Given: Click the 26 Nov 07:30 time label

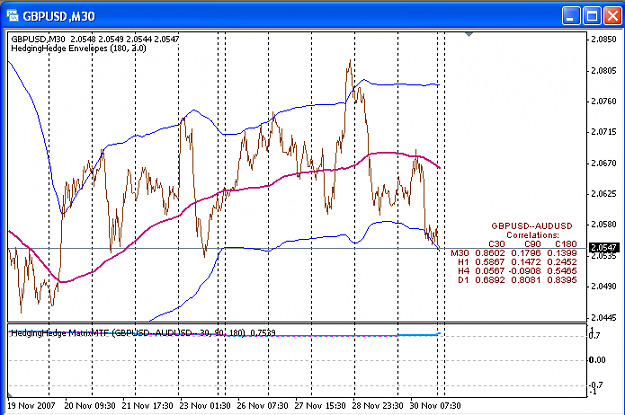Looking at the screenshot, I should [x=262, y=406].
